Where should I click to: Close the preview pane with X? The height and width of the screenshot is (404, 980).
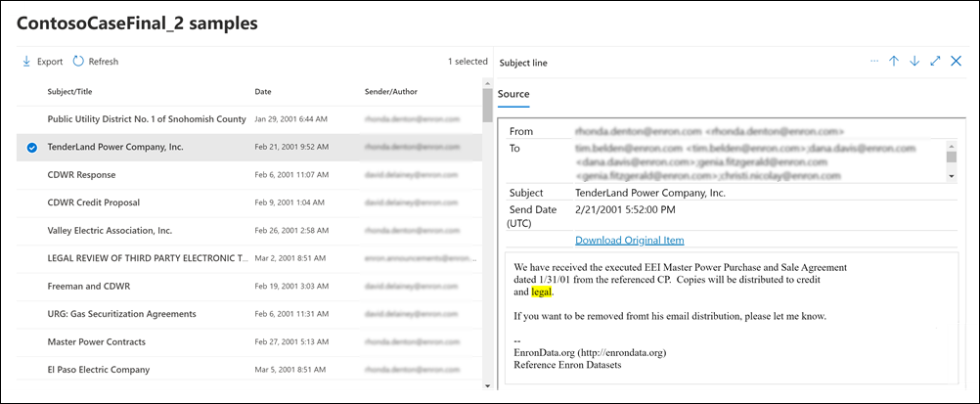pyautogui.click(x=956, y=61)
